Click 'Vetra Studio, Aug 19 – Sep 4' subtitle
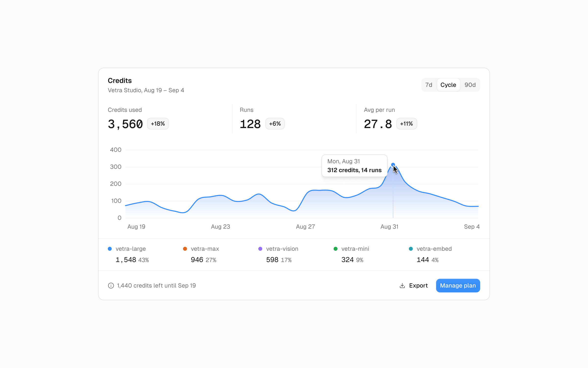This screenshot has width=588, height=368. [x=146, y=90]
